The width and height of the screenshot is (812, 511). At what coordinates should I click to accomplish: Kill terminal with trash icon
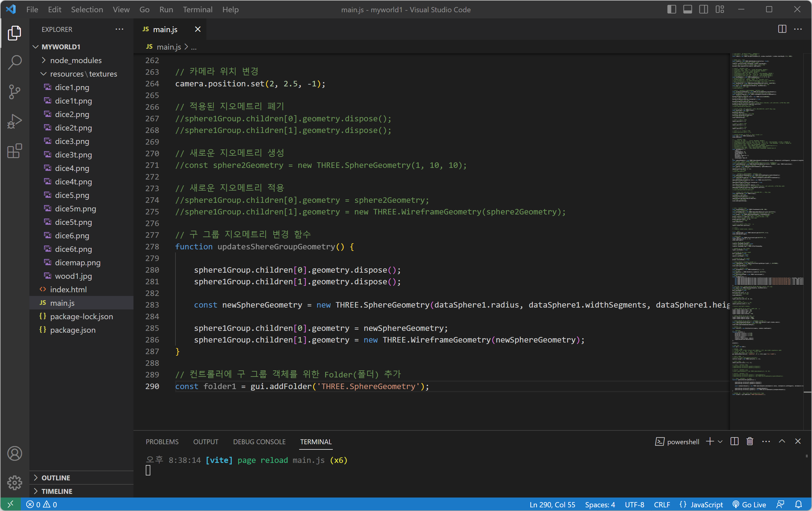(x=750, y=441)
